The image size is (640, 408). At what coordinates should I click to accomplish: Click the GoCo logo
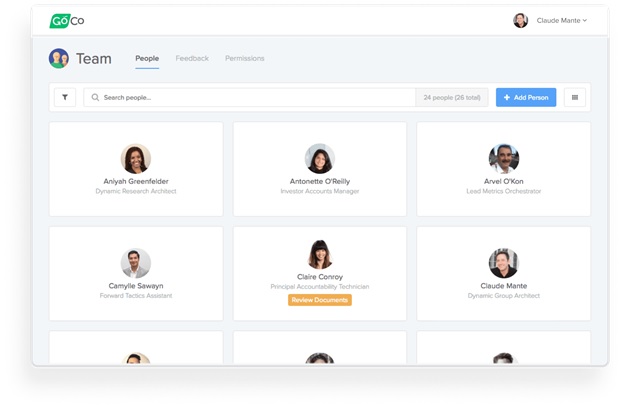point(67,20)
